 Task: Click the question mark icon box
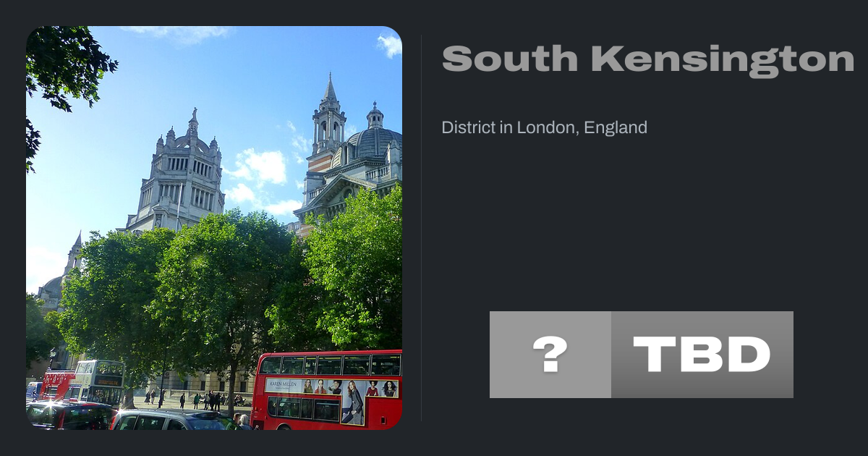pyautogui.click(x=550, y=355)
